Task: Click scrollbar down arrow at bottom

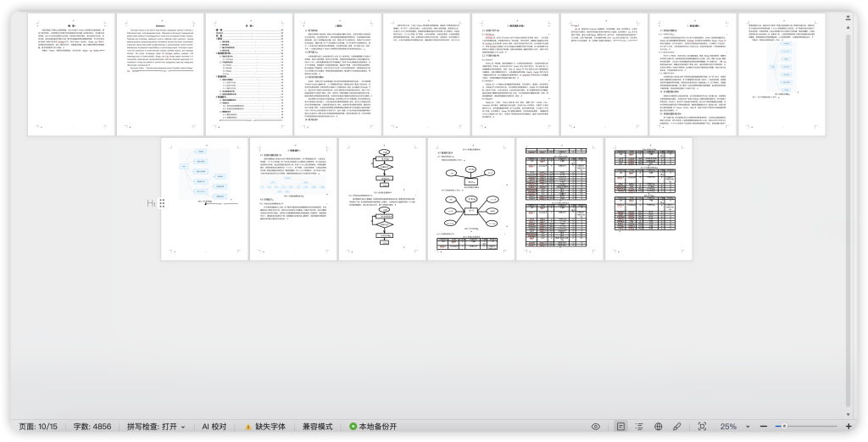Action: coord(848,414)
